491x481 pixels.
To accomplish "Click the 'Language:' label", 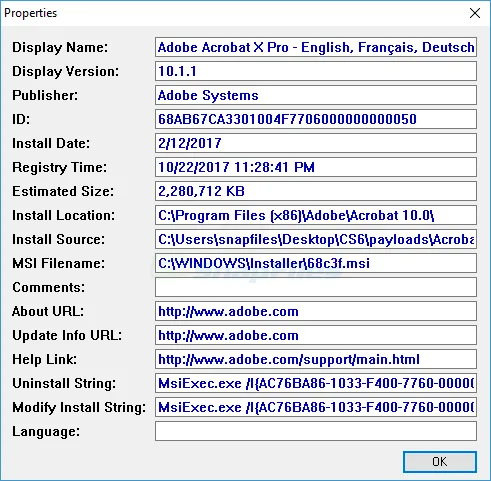I will point(46,432).
